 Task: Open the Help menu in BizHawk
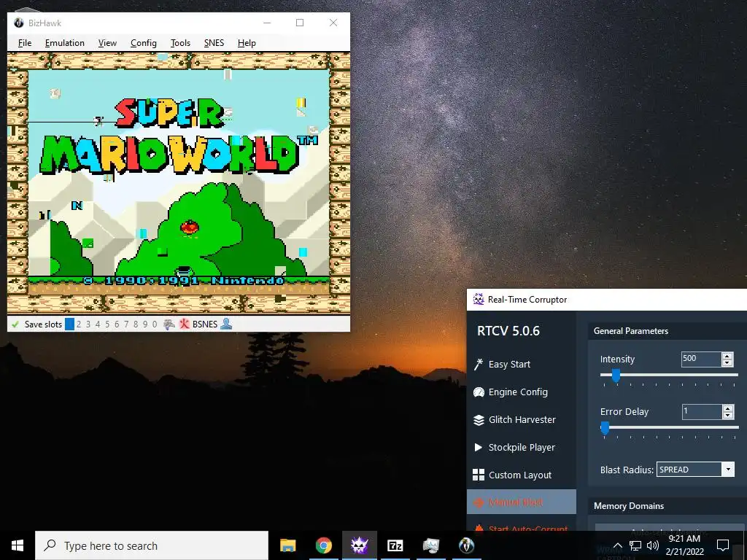coord(247,43)
